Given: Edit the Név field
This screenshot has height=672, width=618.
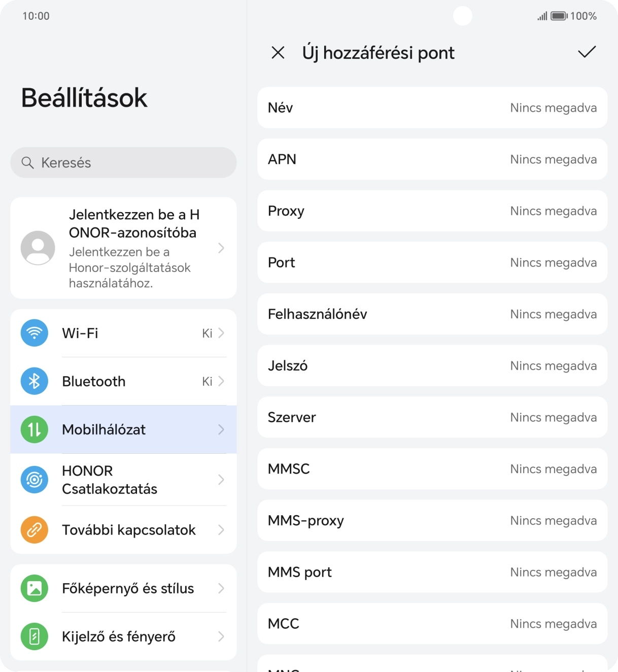Looking at the screenshot, I should (432, 108).
